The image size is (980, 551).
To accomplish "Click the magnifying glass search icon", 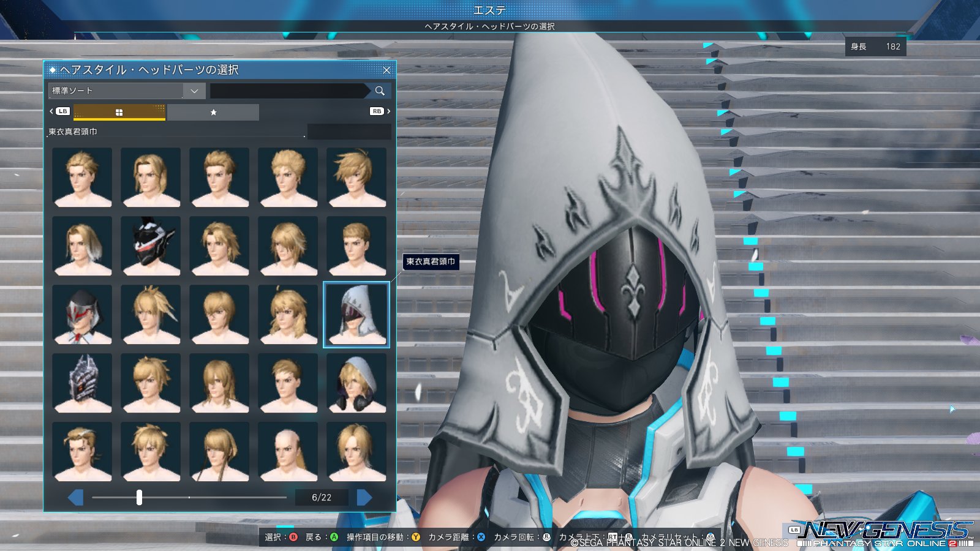I will [x=380, y=91].
